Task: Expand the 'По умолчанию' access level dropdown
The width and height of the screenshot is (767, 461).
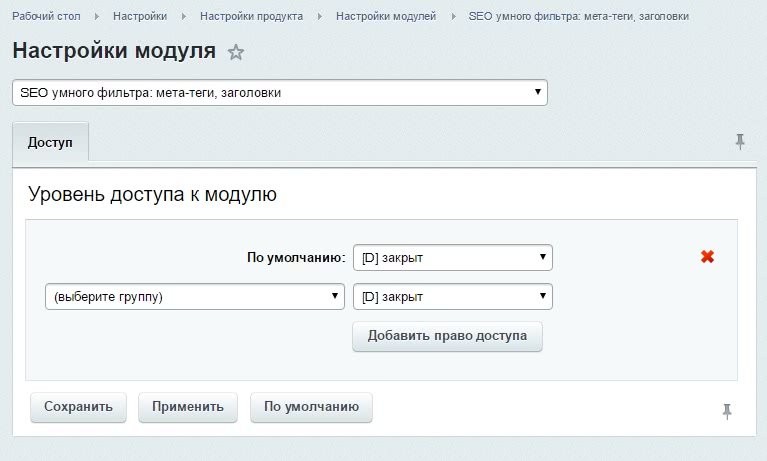Action: coord(453,257)
